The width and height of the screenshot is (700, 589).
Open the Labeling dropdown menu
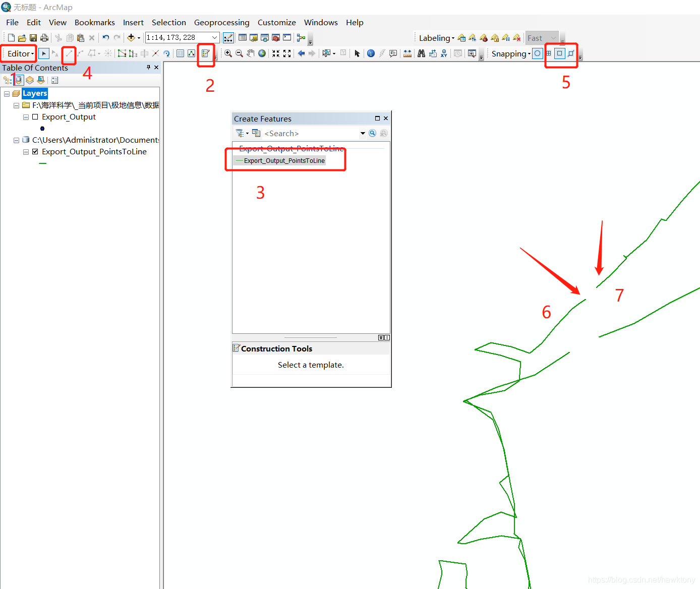point(437,38)
